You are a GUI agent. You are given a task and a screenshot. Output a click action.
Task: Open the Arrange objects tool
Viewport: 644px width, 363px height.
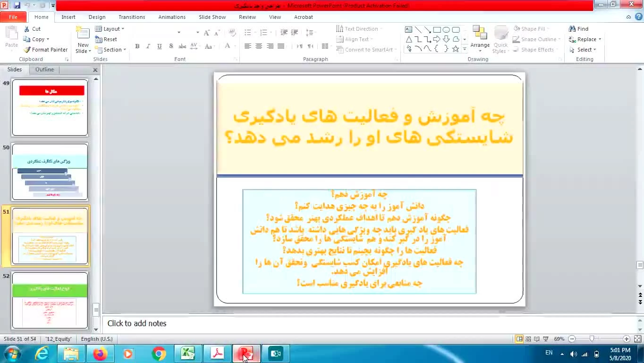click(480, 39)
